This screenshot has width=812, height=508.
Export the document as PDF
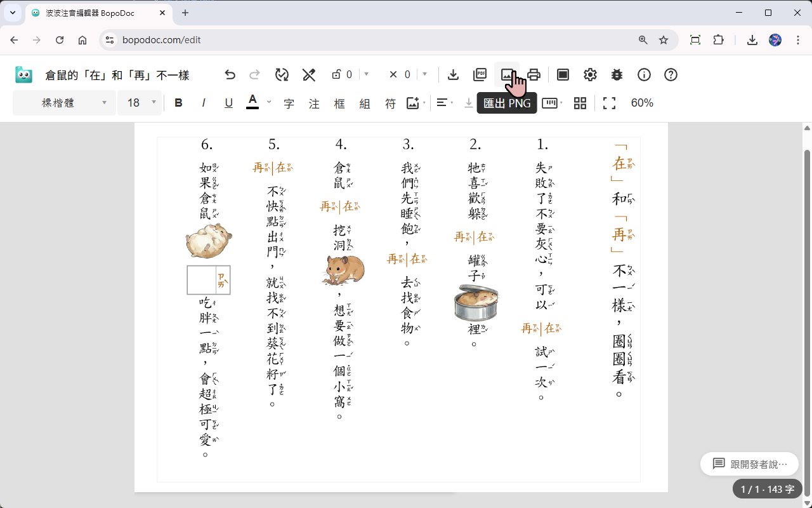coord(480,74)
